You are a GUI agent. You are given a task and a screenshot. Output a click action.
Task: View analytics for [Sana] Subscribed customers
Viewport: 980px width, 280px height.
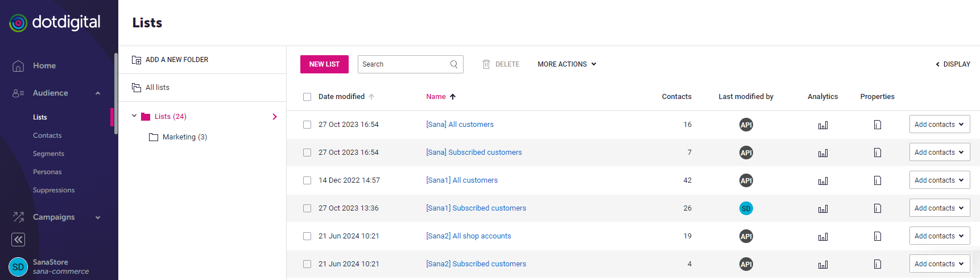tap(823, 153)
